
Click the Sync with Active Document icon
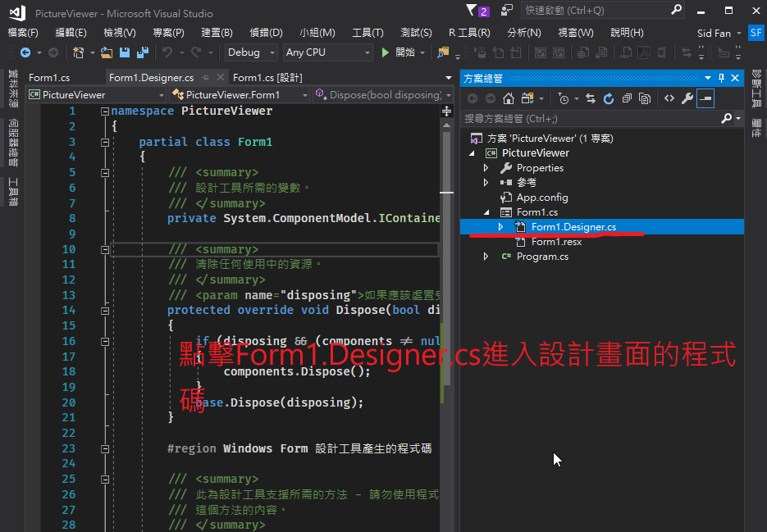[x=590, y=98]
